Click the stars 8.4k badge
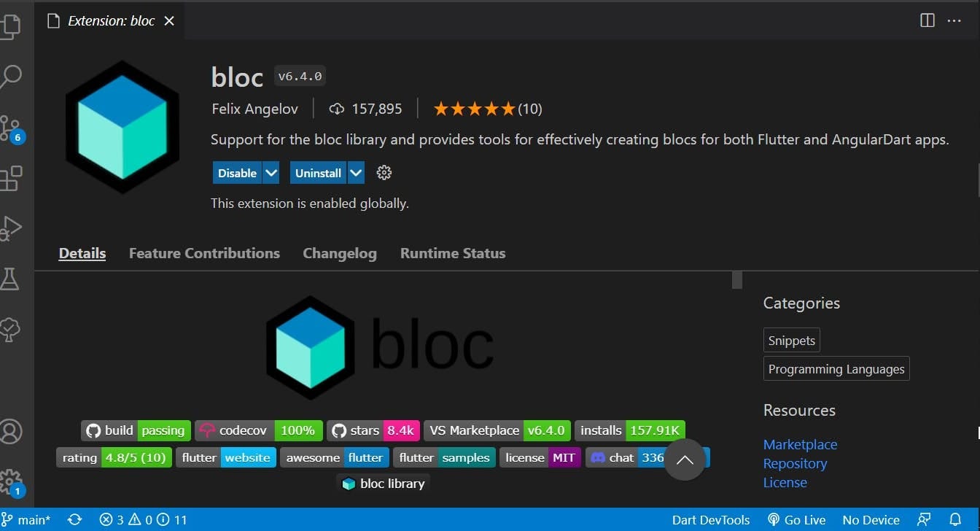This screenshot has width=980, height=531. tap(373, 430)
